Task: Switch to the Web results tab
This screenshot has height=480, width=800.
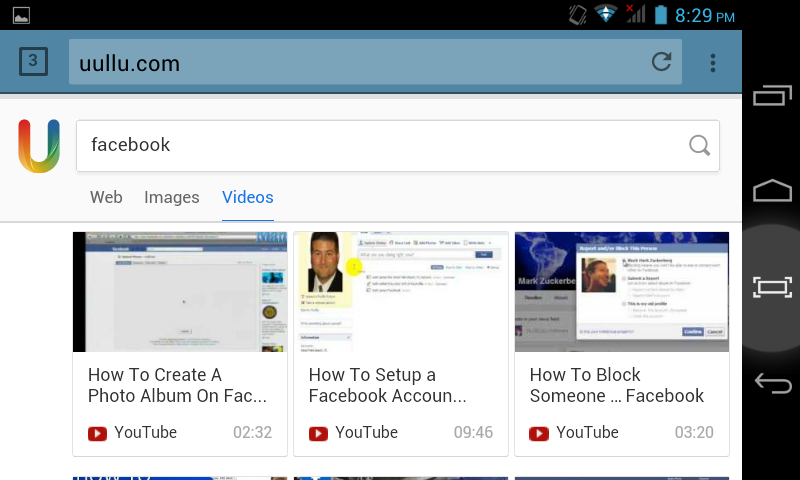Action: coord(106,197)
